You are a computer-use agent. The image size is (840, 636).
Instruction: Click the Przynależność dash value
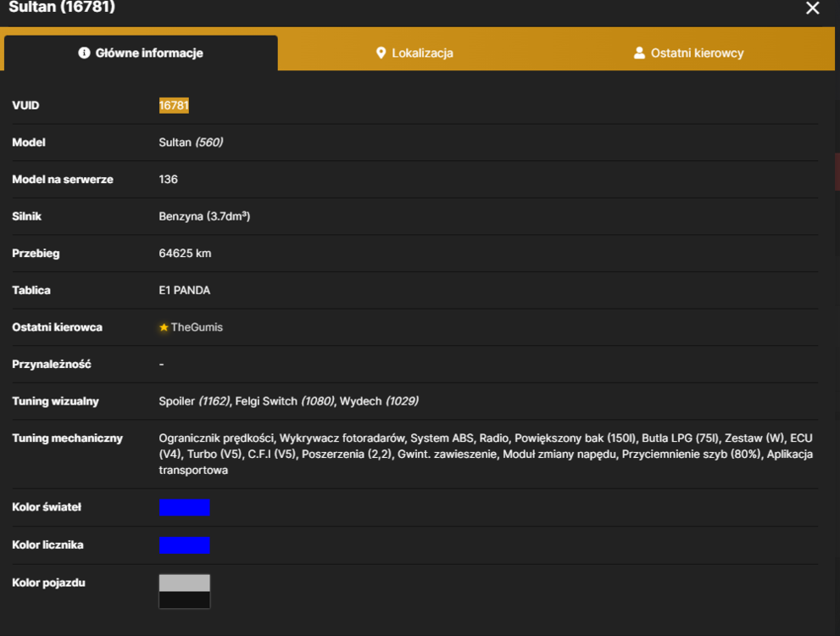(161, 365)
